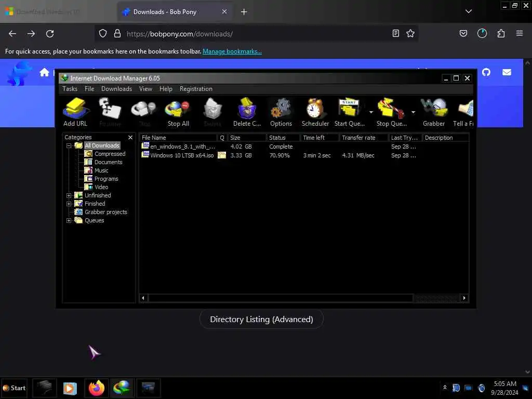Click the Add URL toolbar icon
The height and width of the screenshot is (399, 532).
coord(76,112)
